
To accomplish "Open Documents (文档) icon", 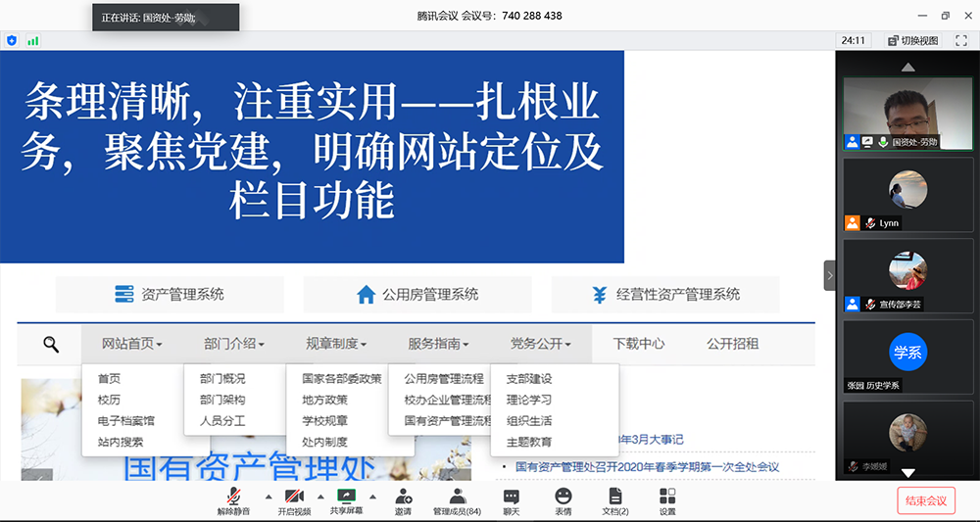I will click(615, 500).
